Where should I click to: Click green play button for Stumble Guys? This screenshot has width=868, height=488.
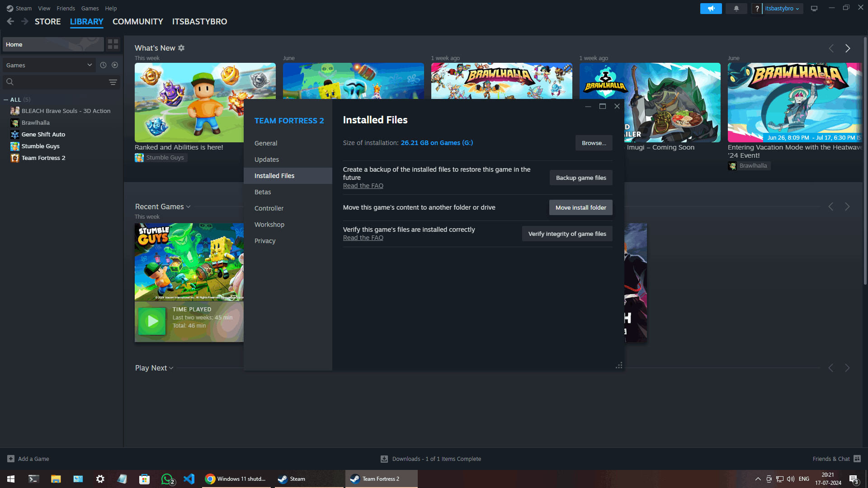152,321
